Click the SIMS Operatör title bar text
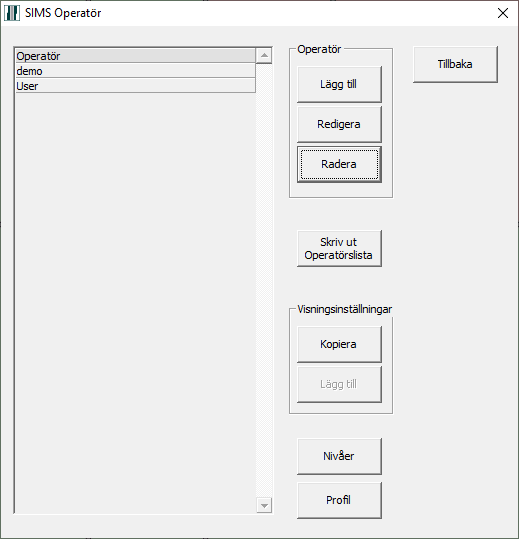 pos(63,13)
